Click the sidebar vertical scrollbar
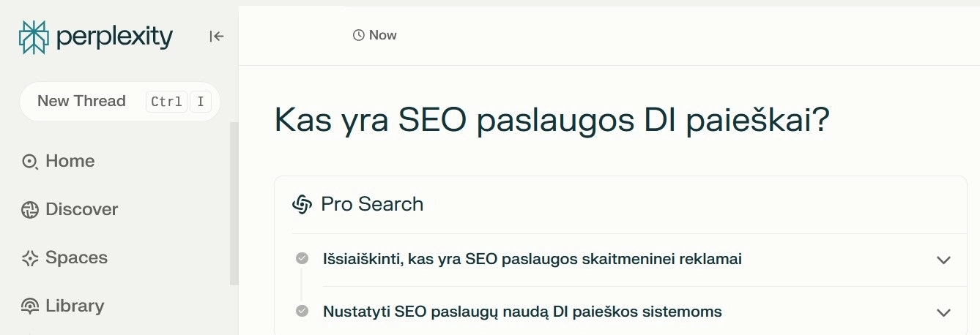 (x=234, y=203)
